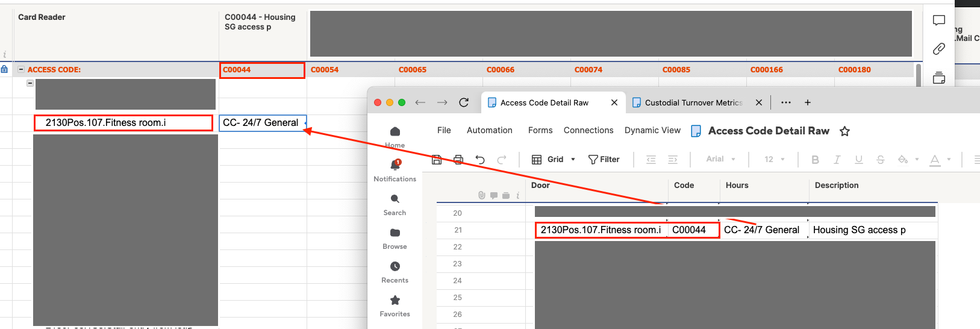Viewport: 980px width, 329px height.
Task: Pick the text color A icon
Action: 935,160
